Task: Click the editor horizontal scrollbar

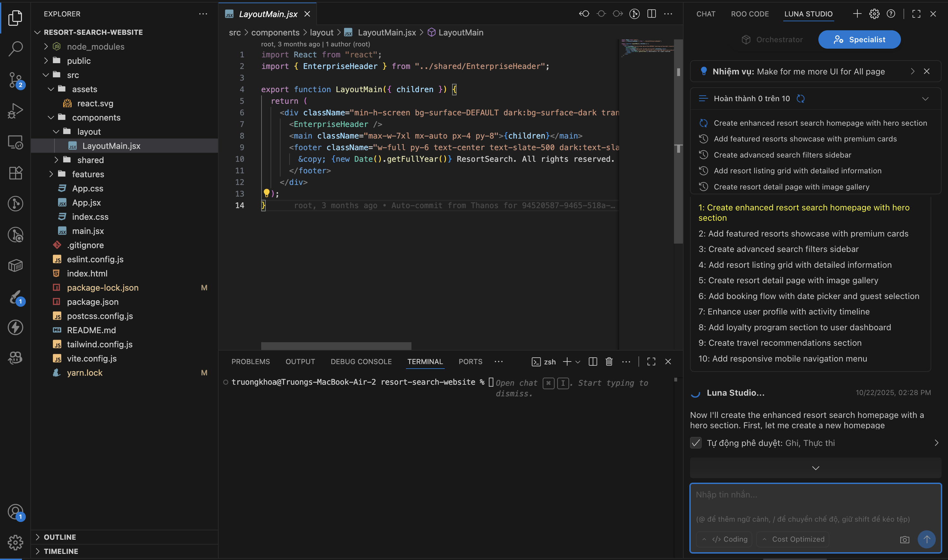Action: [x=336, y=346]
